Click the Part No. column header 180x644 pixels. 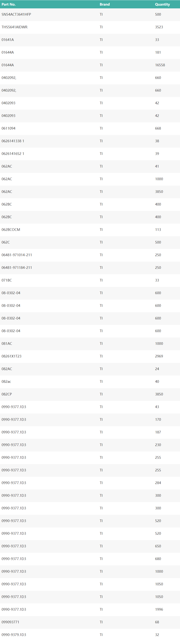[x=9, y=4]
